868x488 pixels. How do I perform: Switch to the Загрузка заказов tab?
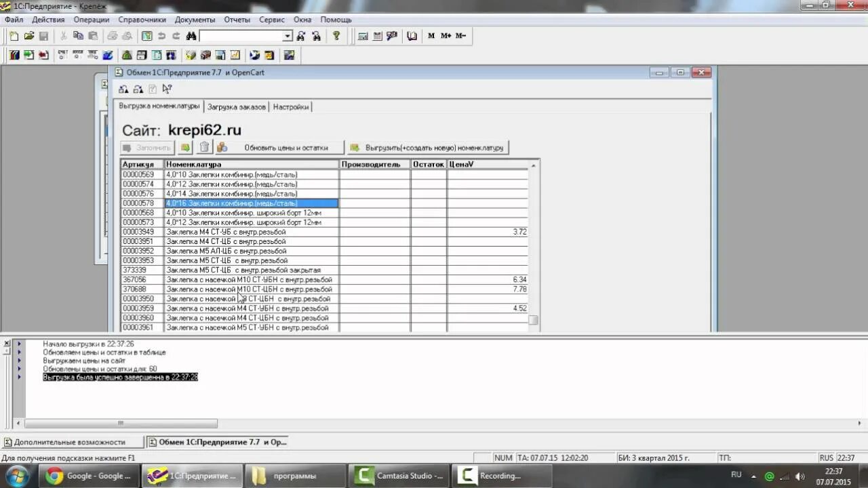(237, 107)
